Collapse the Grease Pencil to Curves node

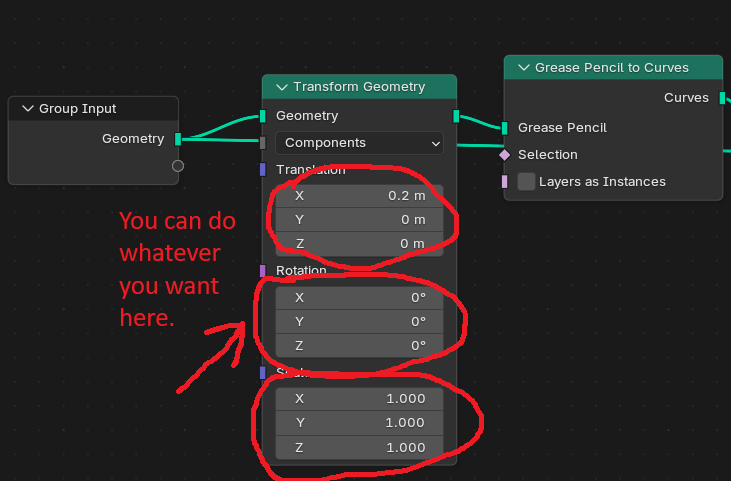tap(524, 68)
